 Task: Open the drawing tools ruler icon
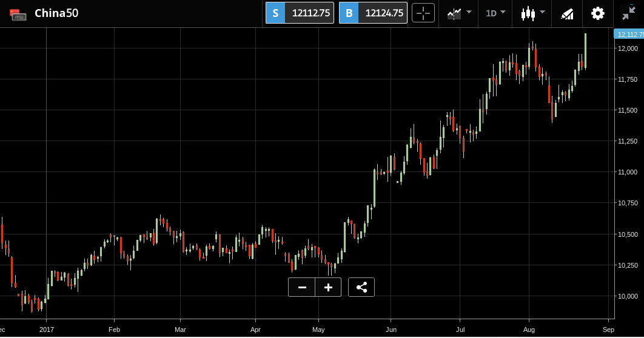[x=567, y=14]
